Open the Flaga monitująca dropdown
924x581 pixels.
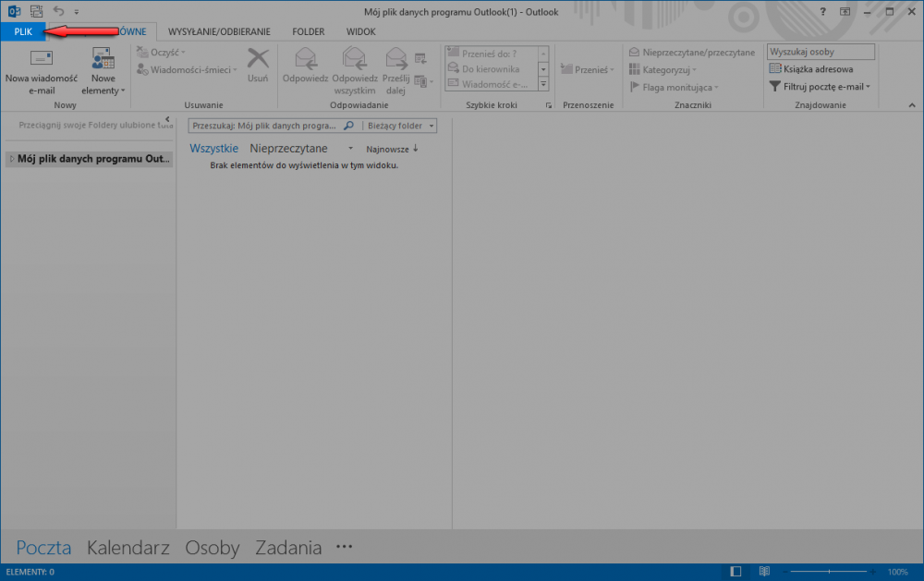(x=675, y=87)
